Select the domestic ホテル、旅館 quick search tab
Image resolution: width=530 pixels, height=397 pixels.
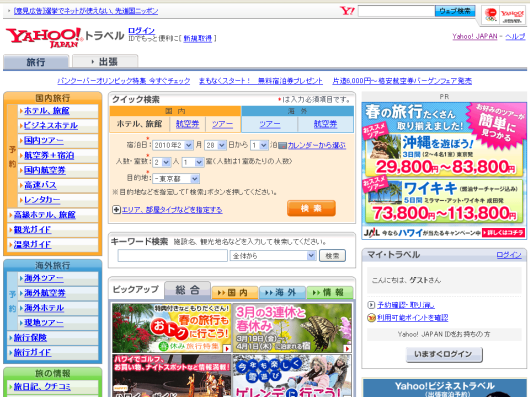point(139,124)
